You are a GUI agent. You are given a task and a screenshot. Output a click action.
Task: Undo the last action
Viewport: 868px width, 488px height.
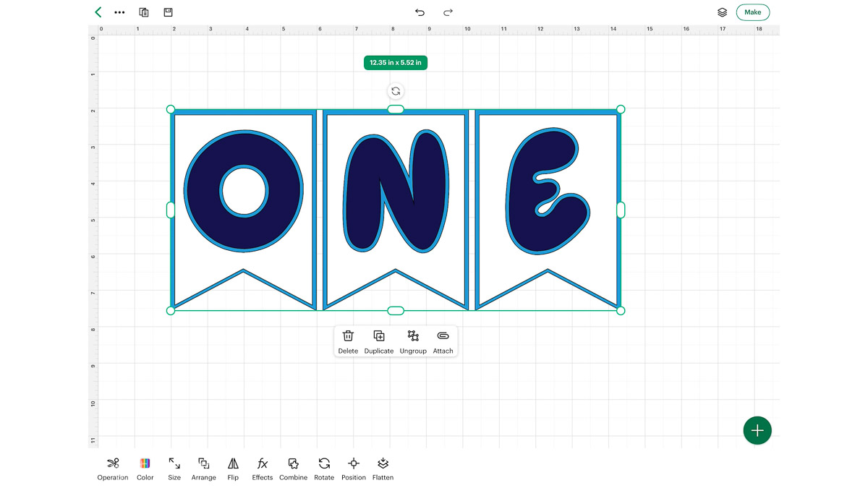[x=420, y=12]
